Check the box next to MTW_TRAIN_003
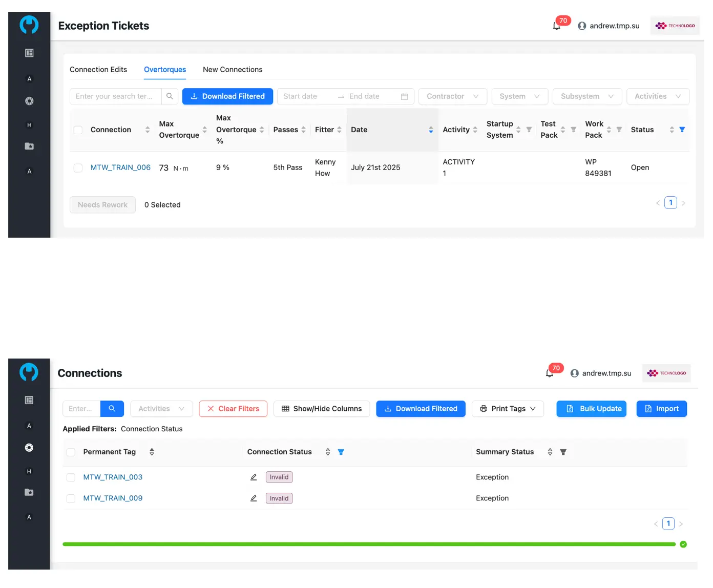This screenshot has height=588, width=713. tap(71, 477)
